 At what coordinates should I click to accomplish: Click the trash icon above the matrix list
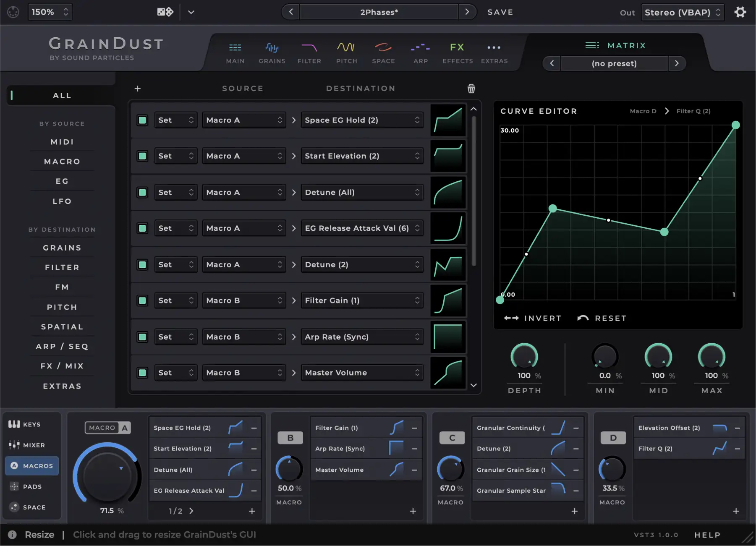[x=471, y=89]
